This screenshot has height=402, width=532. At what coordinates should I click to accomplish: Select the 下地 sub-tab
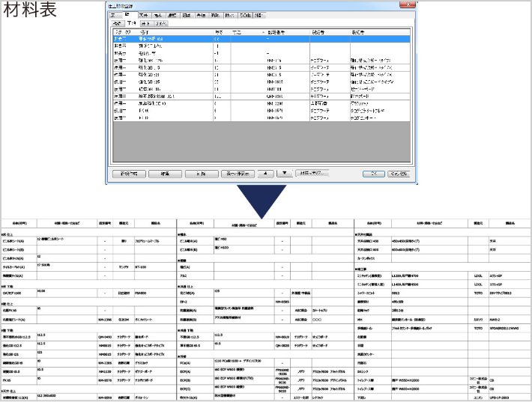[131, 23]
